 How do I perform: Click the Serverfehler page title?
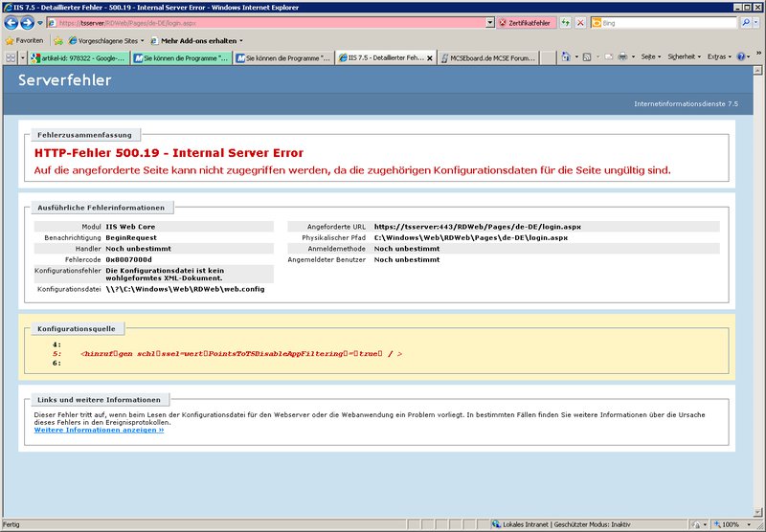pos(64,80)
